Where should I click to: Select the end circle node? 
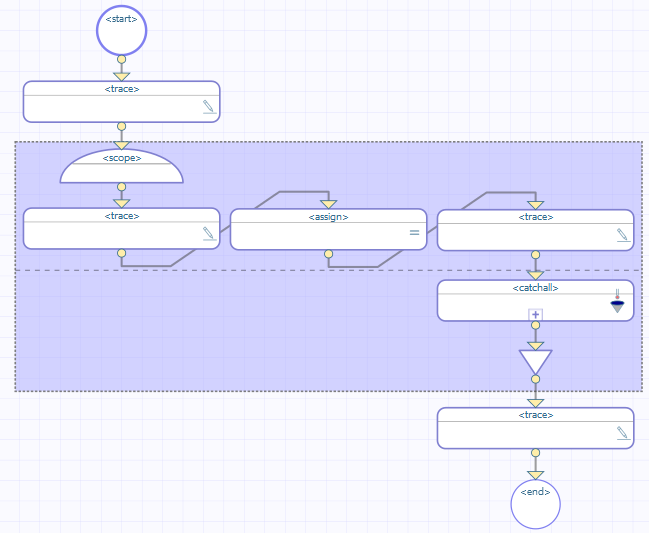click(x=535, y=503)
